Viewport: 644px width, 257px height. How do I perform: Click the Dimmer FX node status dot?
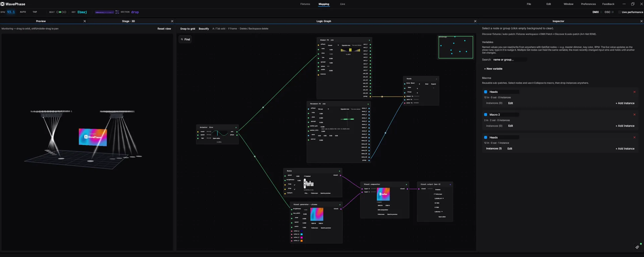click(369, 40)
